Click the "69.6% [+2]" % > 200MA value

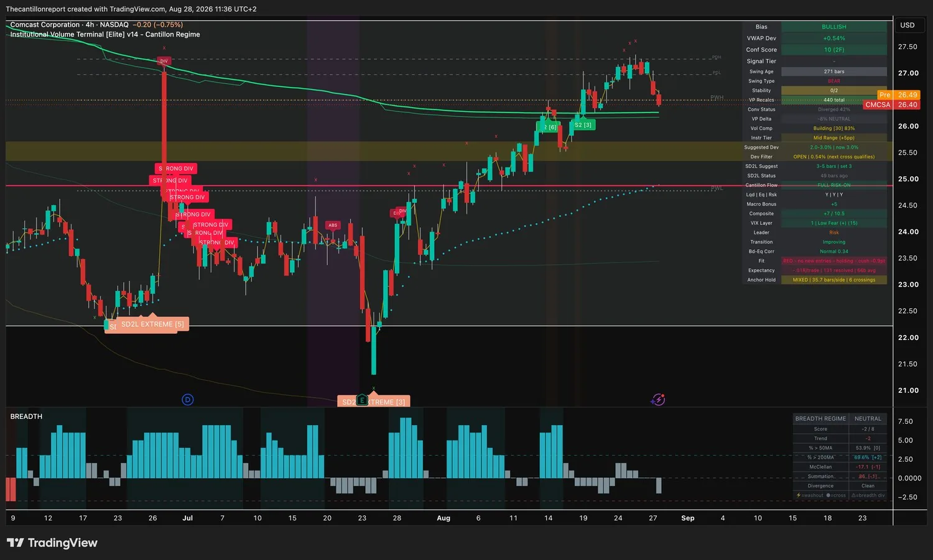point(868,457)
